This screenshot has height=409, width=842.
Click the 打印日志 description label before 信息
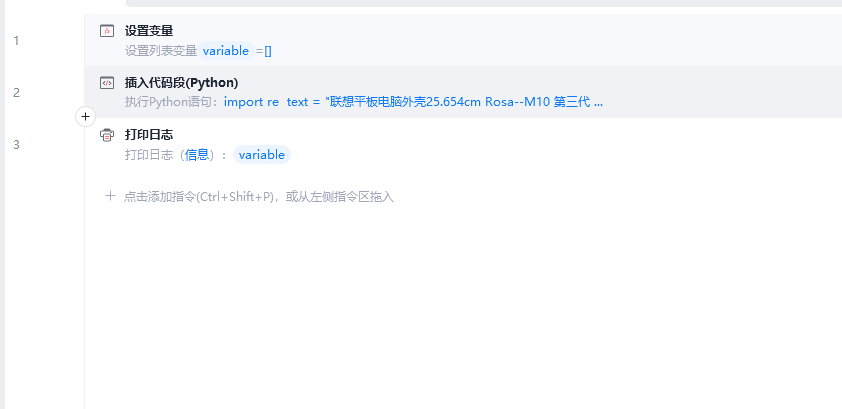(149, 155)
